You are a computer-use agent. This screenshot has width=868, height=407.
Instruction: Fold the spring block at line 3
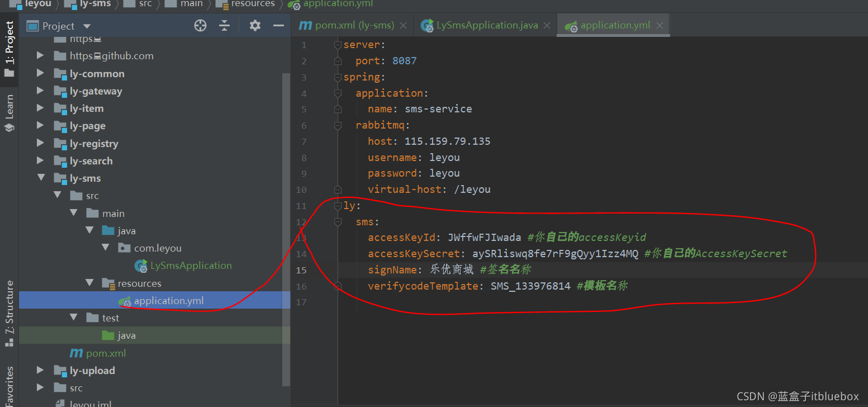click(338, 77)
